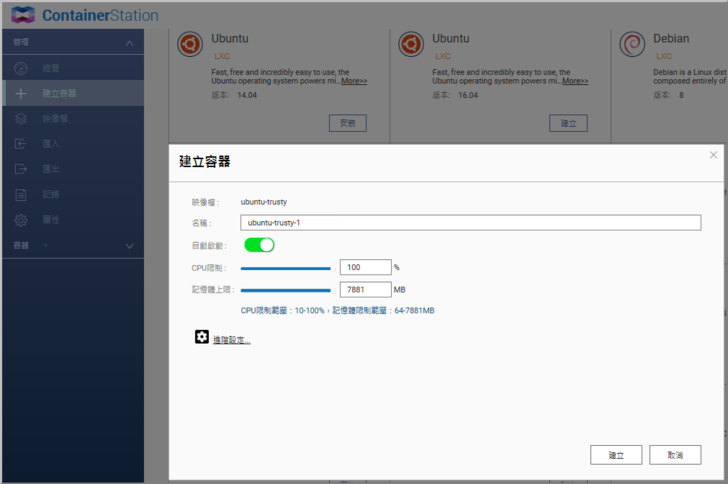Click the memory field showing 7881
728x484 pixels.
365,289
